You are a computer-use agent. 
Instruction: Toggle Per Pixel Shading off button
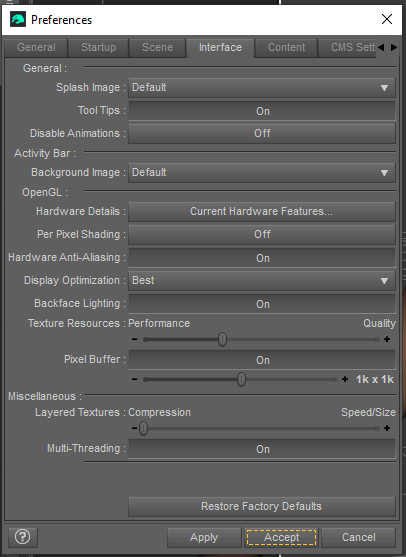click(x=262, y=234)
